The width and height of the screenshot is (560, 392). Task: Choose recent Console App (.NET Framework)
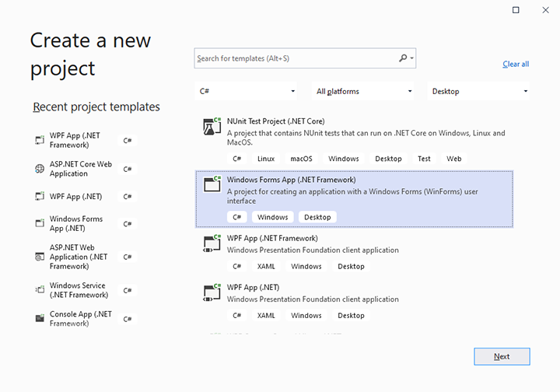click(x=86, y=318)
